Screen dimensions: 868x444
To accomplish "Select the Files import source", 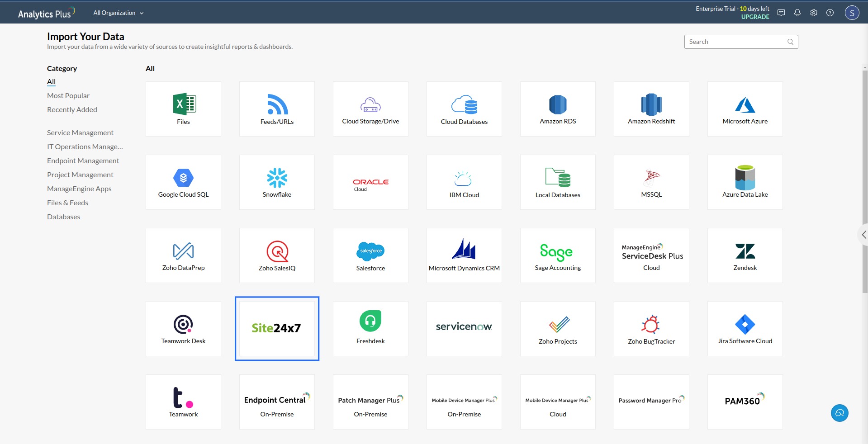I will (x=183, y=109).
